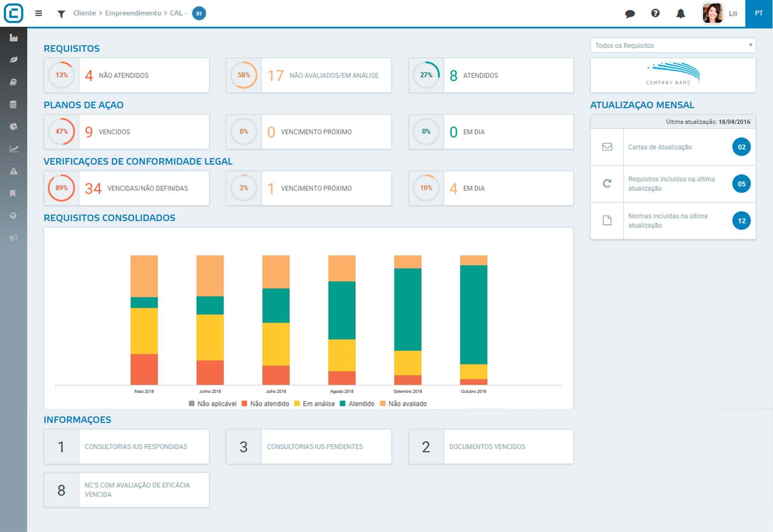The image size is (773, 532).
Task: Expand the Todos os Requisitos dropdown
Action: pyautogui.click(x=673, y=46)
